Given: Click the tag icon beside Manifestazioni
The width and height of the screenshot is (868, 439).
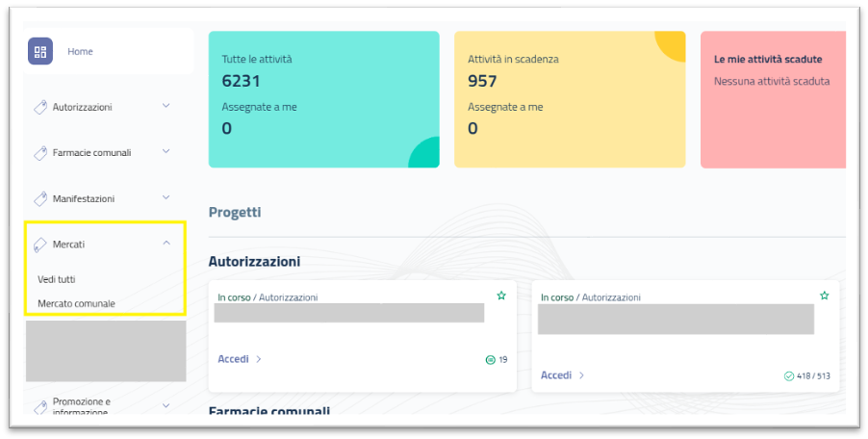Looking at the screenshot, I should point(40,199).
